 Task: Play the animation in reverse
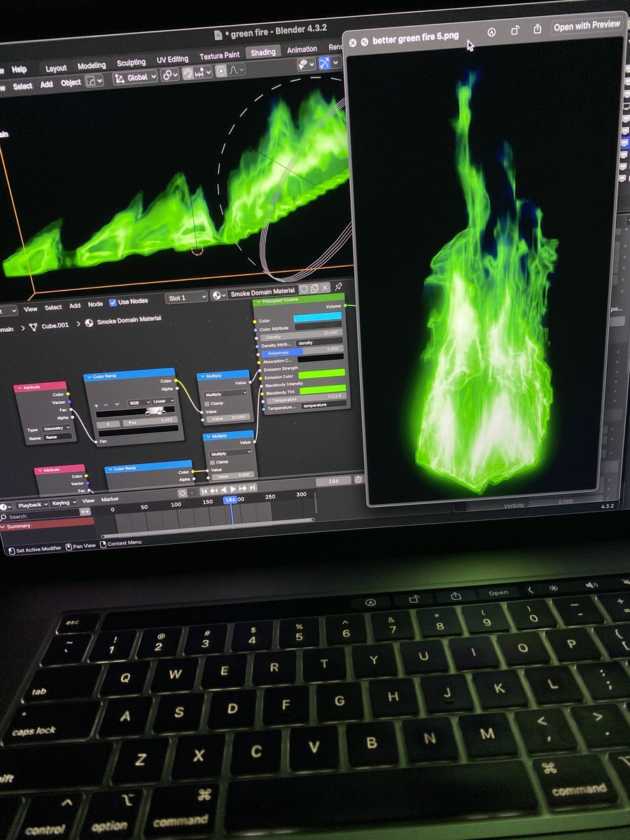coord(223,489)
